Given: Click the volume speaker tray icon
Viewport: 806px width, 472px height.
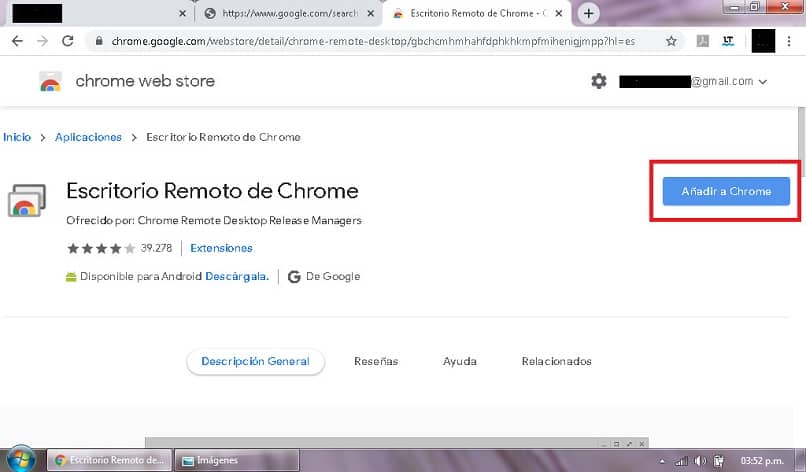Looking at the screenshot, I should point(700,461).
